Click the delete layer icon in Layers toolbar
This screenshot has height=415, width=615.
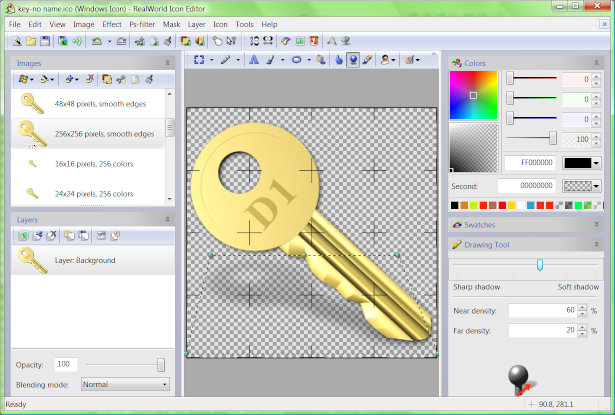(51, 235)
